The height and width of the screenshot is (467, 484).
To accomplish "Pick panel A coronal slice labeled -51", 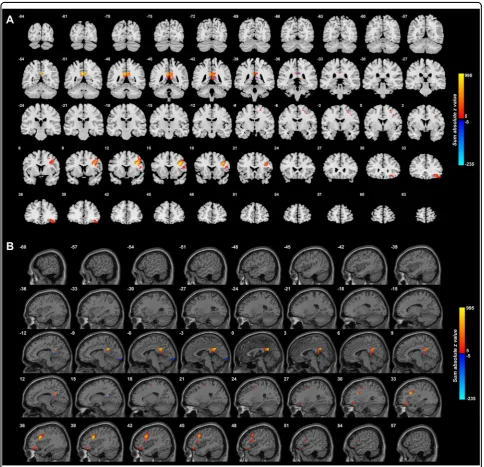I will [83, 78].
